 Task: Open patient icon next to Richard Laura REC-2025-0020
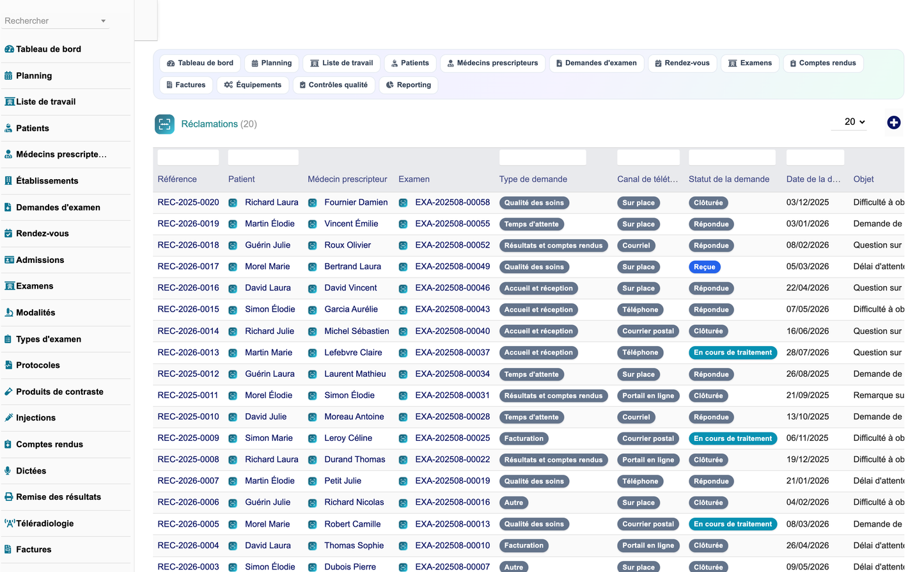(x=233, y=203)
